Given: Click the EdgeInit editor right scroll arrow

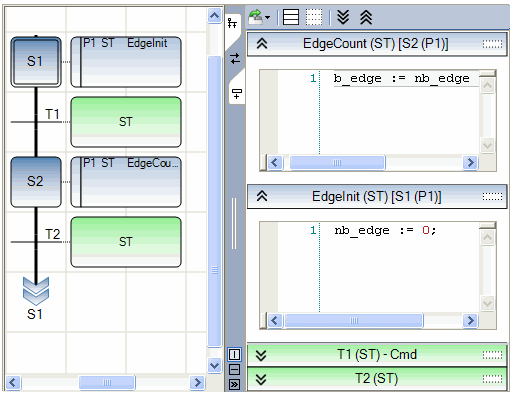Looking at the screenshot, I should tap(470, 321).
